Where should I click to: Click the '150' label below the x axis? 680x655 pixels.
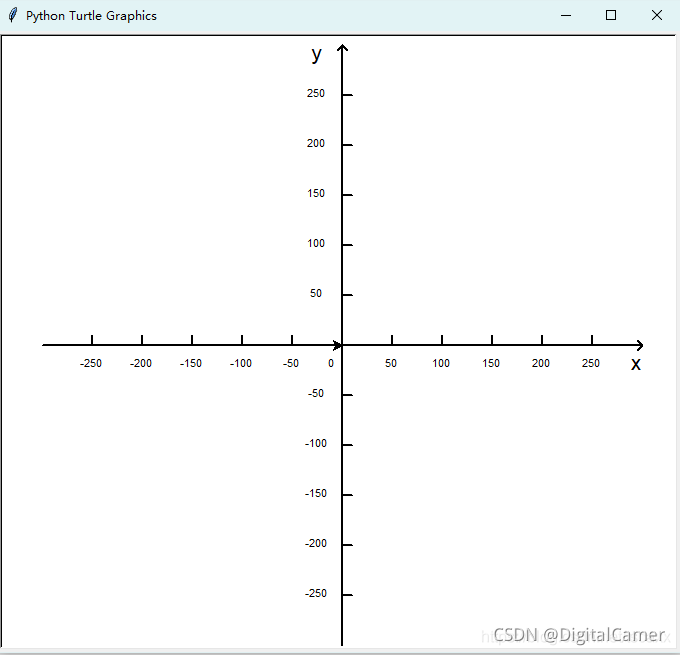click(491, 364)
